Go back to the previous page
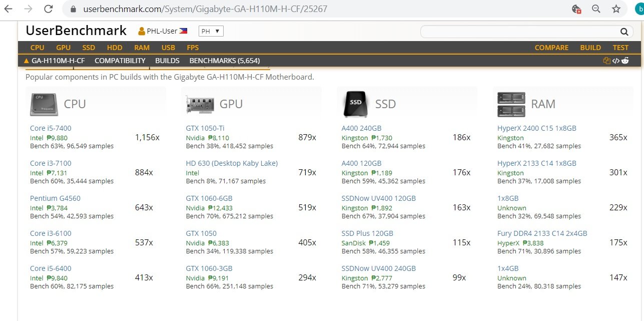Image resolution: width=644 pixels, height=321 pixels. pos(9,9)
